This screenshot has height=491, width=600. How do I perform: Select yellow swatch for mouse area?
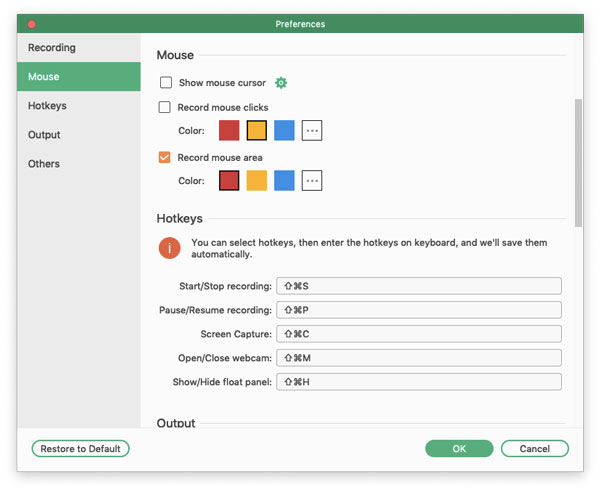[x=257, y=181]
